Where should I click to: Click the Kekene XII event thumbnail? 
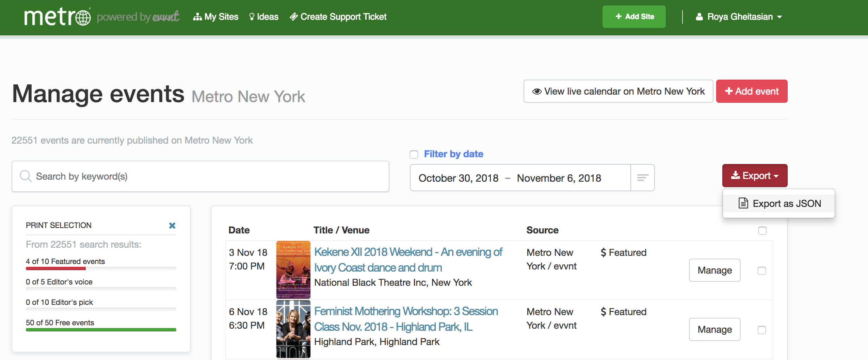click(x=293, y=270)
